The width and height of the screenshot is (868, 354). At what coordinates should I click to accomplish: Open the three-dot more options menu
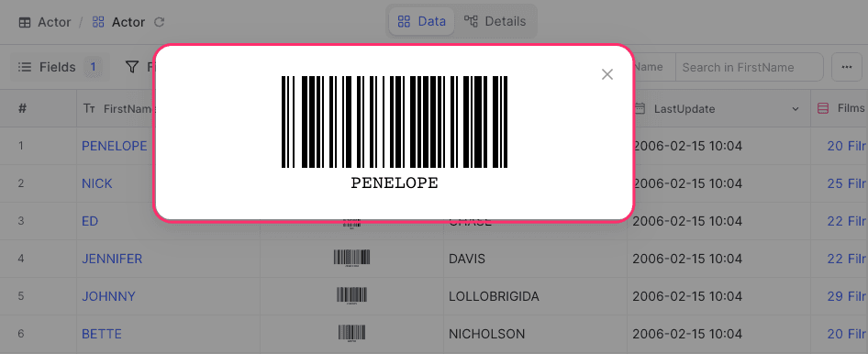pos(846,68)
